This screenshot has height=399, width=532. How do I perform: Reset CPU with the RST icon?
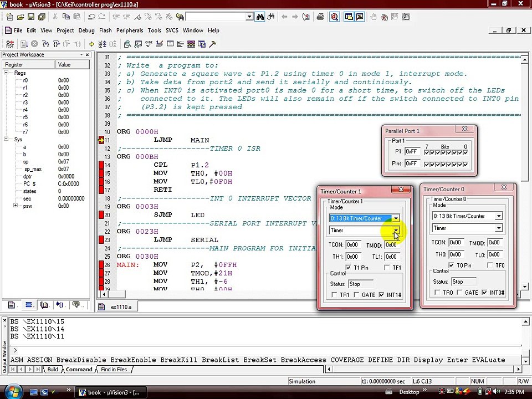point(10,44)
